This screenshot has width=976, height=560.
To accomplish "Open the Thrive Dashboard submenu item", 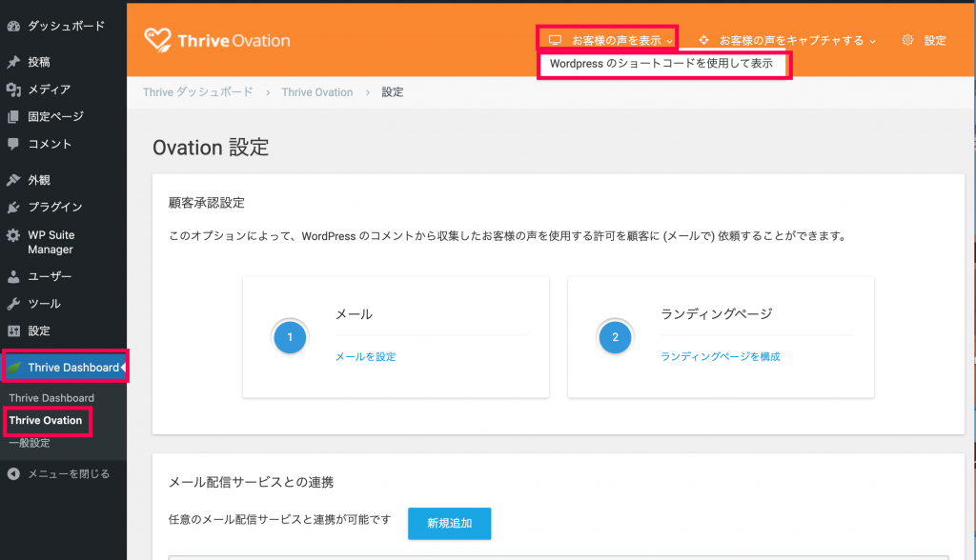I will (51, 398).
